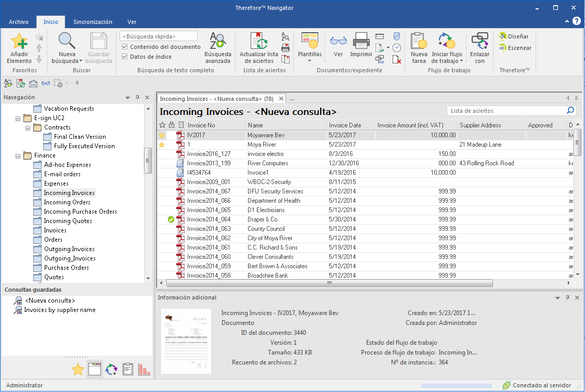Open the red bar chart icon at navigation bottom

[x=145, y=369]
